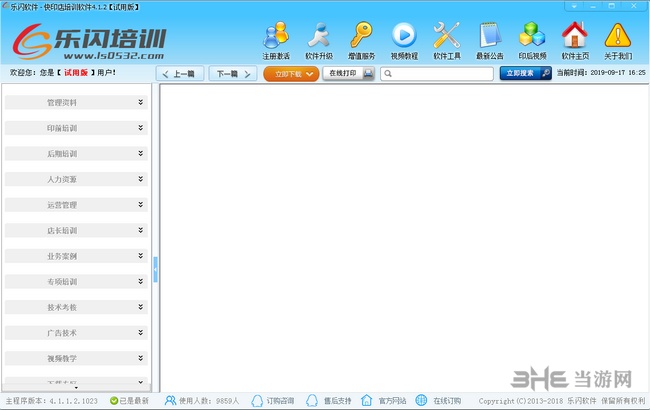Image resolution: width=650 pixels, height=410 pixels.
Task: Open 软件工具 tools icon
Action: pyautogui.click(x=446, y=39)
